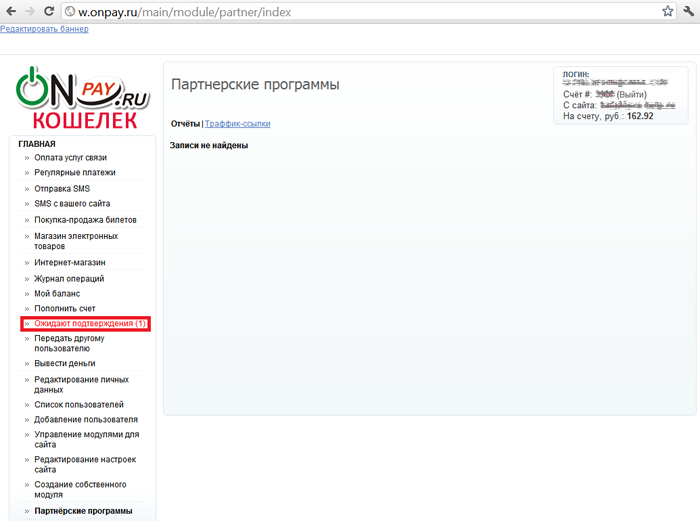Open Ожидают подтверждения (1) item

click(90, 324)
